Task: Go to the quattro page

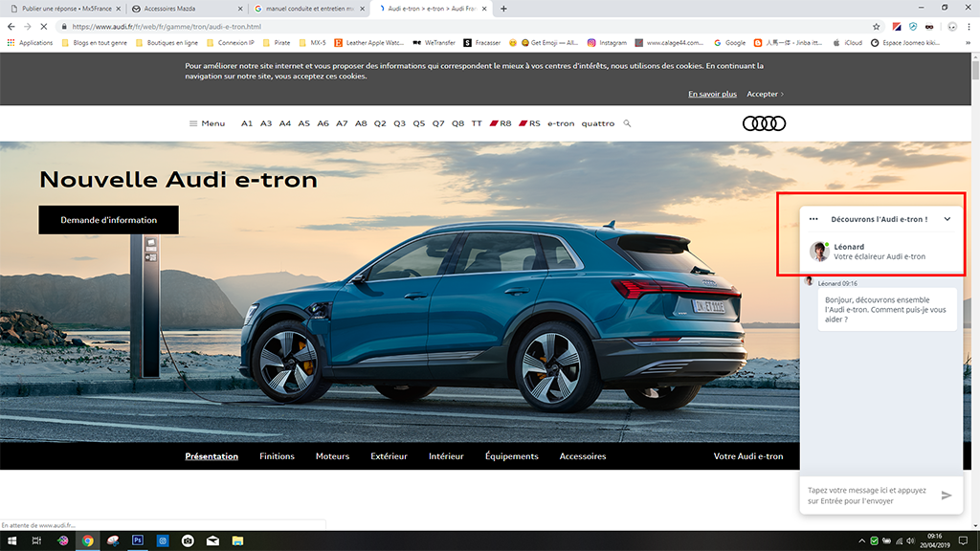Action: click(x=598, y=123)
